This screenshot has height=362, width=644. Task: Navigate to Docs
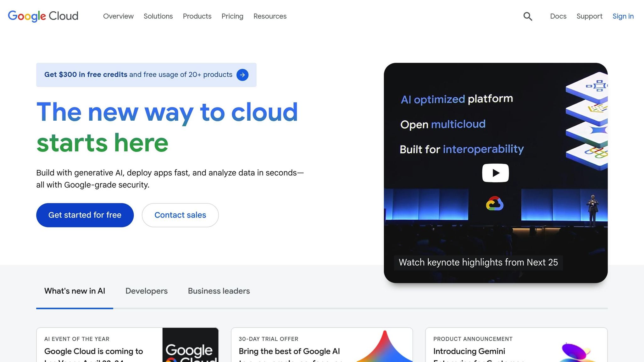558,16
